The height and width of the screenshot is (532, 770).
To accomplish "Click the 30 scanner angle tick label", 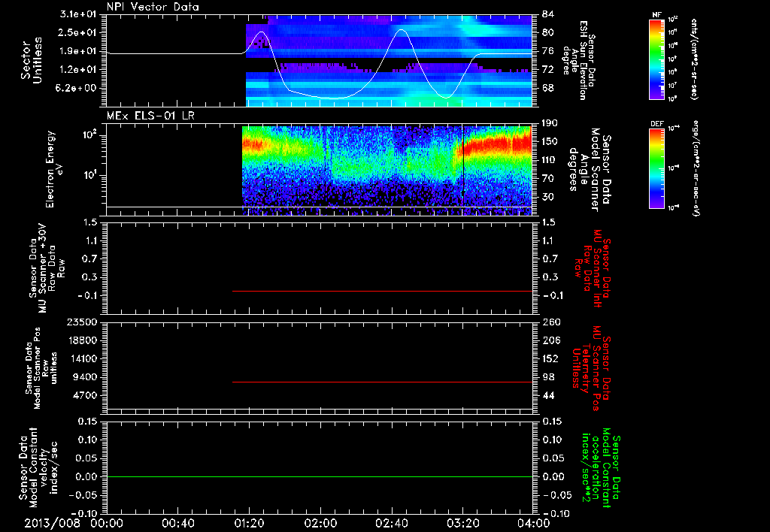I will click(x=548, y=197).
